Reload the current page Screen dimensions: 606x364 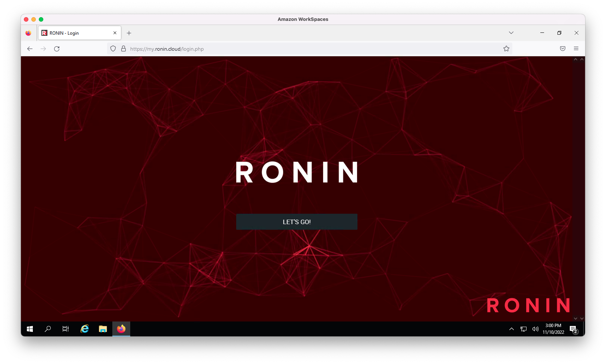[57, 48]
